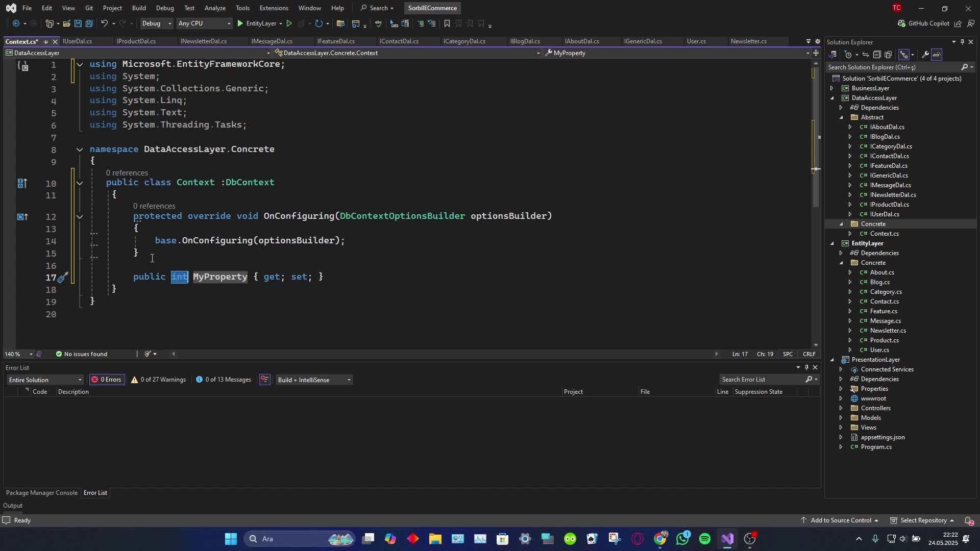Screen dimensions: 980x551
Task: Click Pending Changes Filter in Solution Explorer
Action: pyautogui.click(x=848, y=55)
